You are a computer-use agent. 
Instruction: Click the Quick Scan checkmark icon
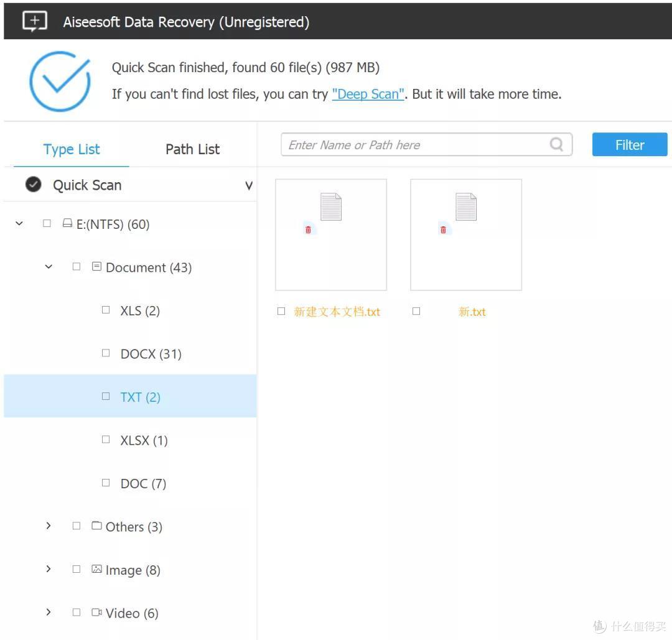point(34,184)
